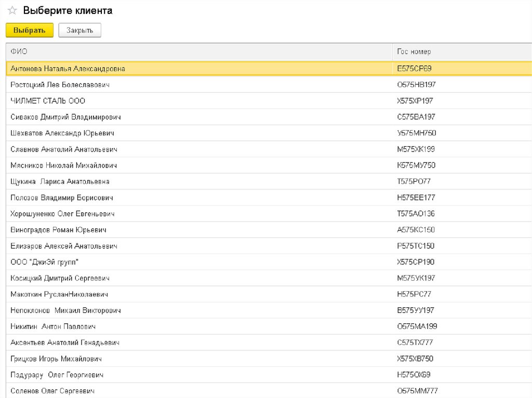Screen dimensions: 532x398
Task: Select Грицков Игорь Михайлович row
Action: pos(56,359)
